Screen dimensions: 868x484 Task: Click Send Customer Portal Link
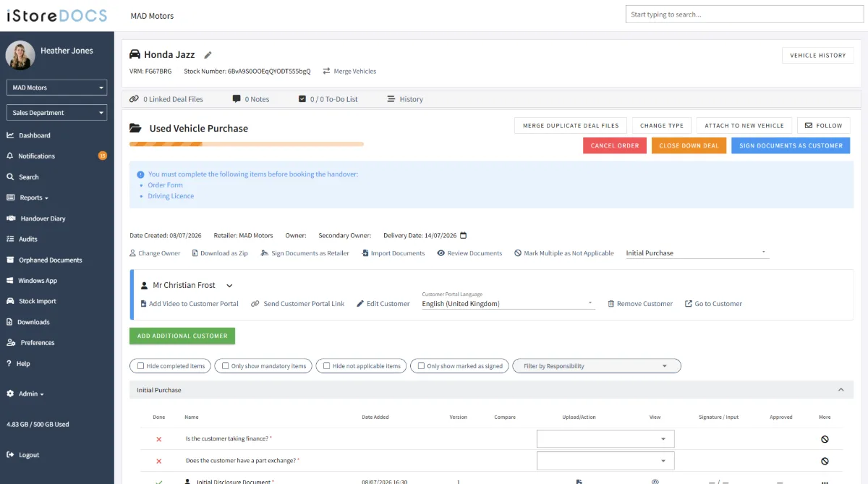(x=298, y=304)
